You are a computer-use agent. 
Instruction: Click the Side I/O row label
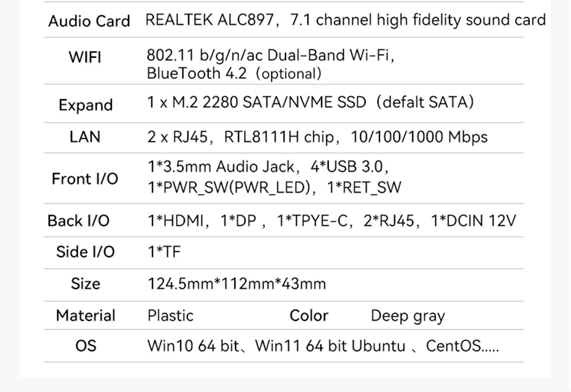click(x=85, y=252)
